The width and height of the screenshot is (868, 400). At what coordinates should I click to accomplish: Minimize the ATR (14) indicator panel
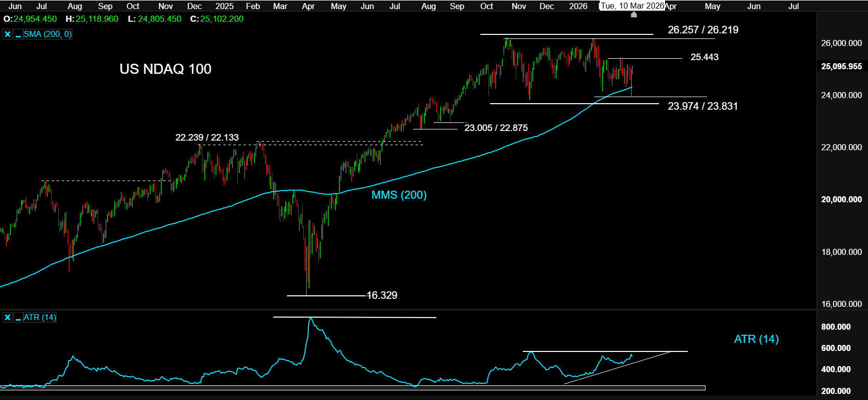[x=18, y=318]
